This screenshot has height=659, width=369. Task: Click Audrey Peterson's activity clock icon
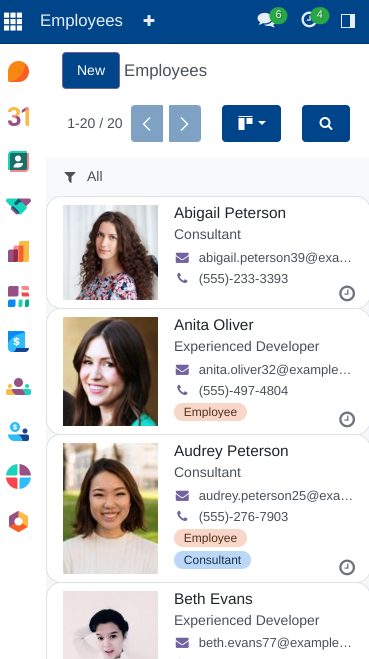coord(347,567)
